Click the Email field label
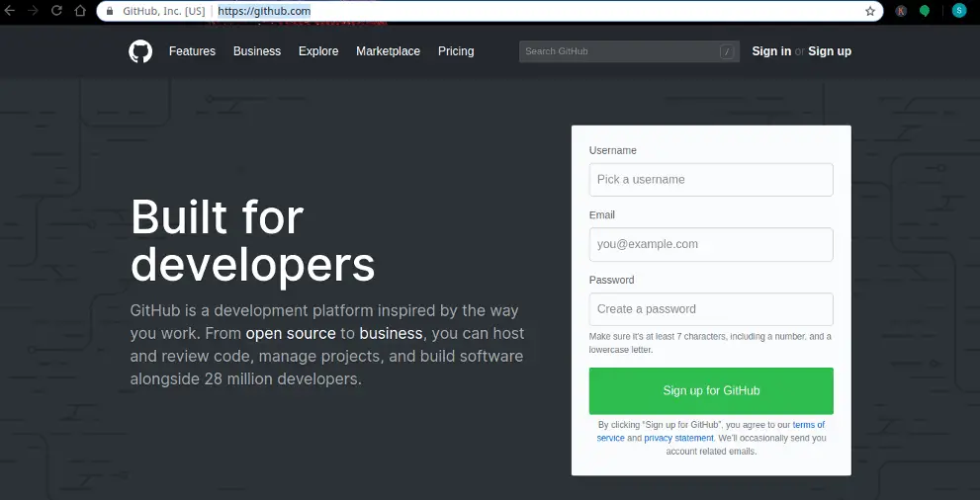Screen dimensions: 980x500 click(x=602, y=214)
